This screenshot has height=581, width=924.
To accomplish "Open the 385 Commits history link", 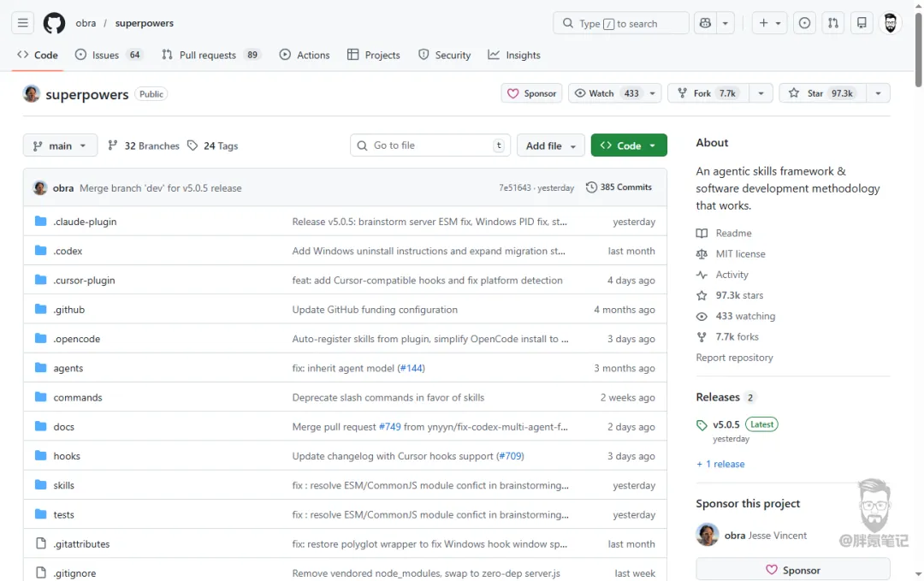I will click(619, 187).
